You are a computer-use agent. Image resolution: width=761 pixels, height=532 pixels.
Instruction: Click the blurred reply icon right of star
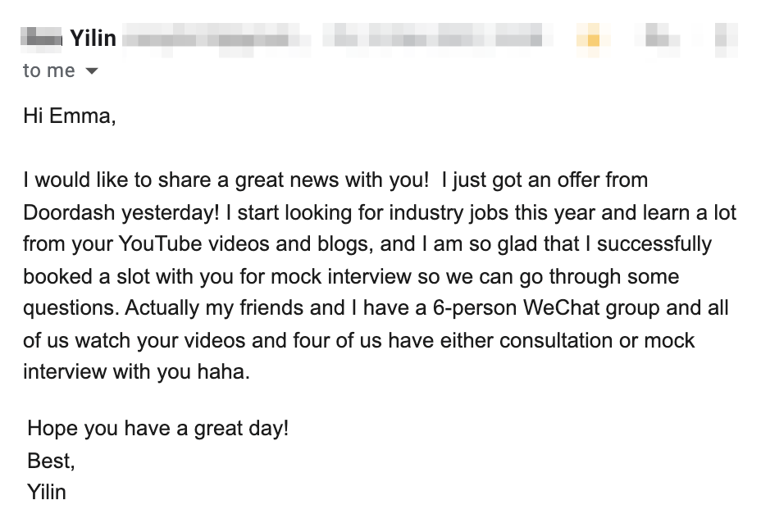(x=658, y=39)
